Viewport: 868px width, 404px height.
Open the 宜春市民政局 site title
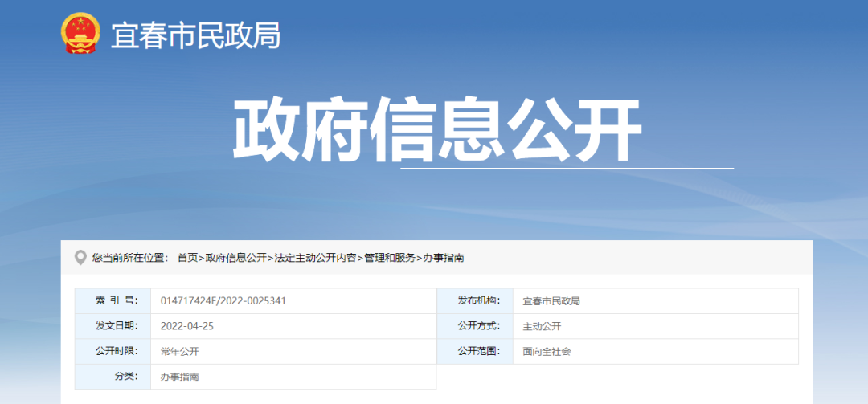pos(196,35)
